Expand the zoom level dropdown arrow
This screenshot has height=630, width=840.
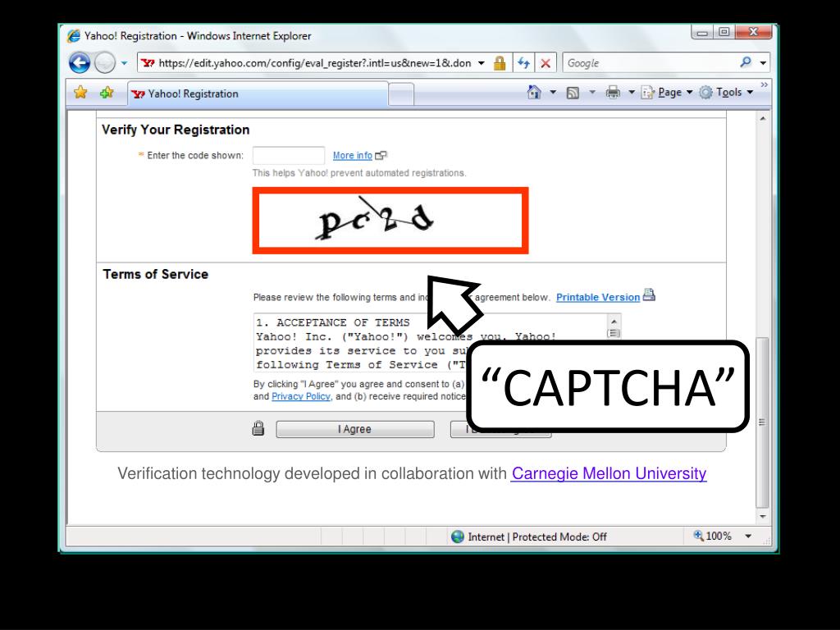pyautogui.click(x=748, y=536)
